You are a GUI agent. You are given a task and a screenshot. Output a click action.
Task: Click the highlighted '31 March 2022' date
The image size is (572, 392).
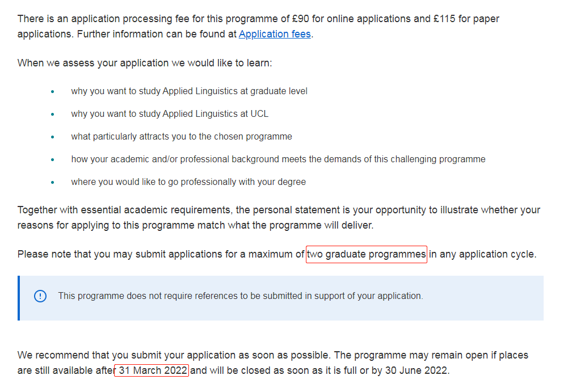tap(152, 370)
